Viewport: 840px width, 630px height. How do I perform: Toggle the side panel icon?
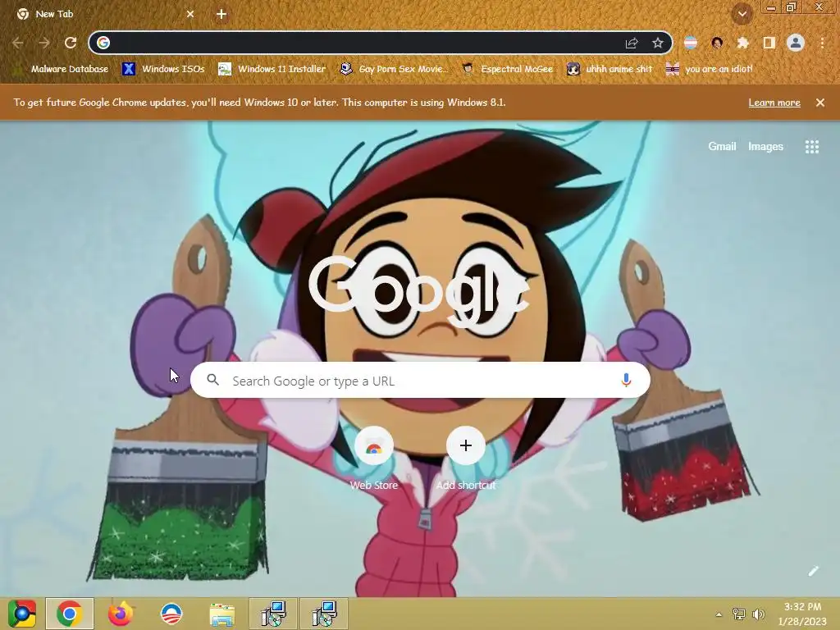coord(769,43)
